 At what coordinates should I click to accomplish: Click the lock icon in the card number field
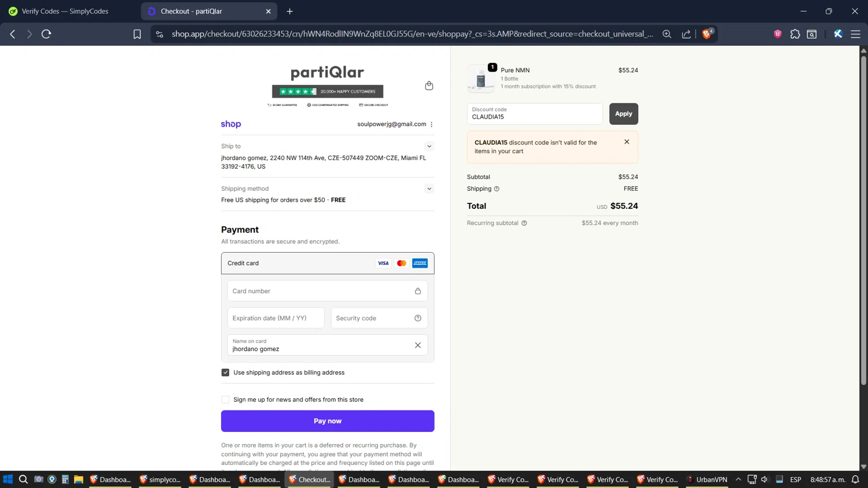coord(418,291)
